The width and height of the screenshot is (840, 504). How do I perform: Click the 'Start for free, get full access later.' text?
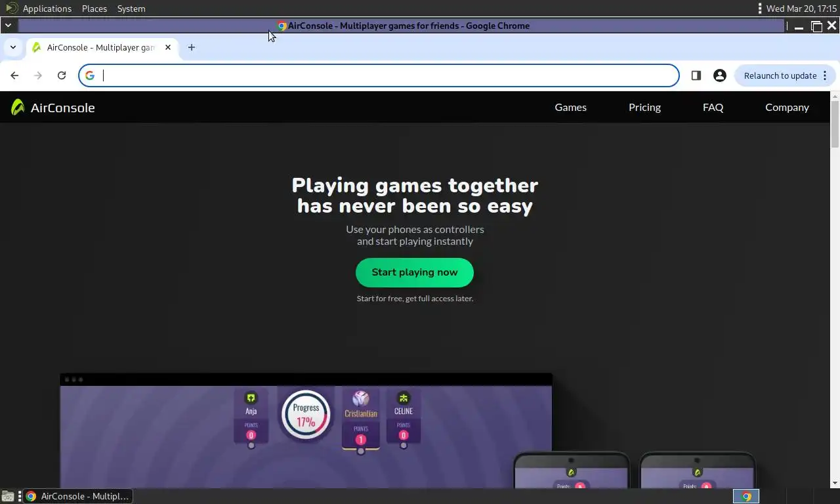(415, 299)
